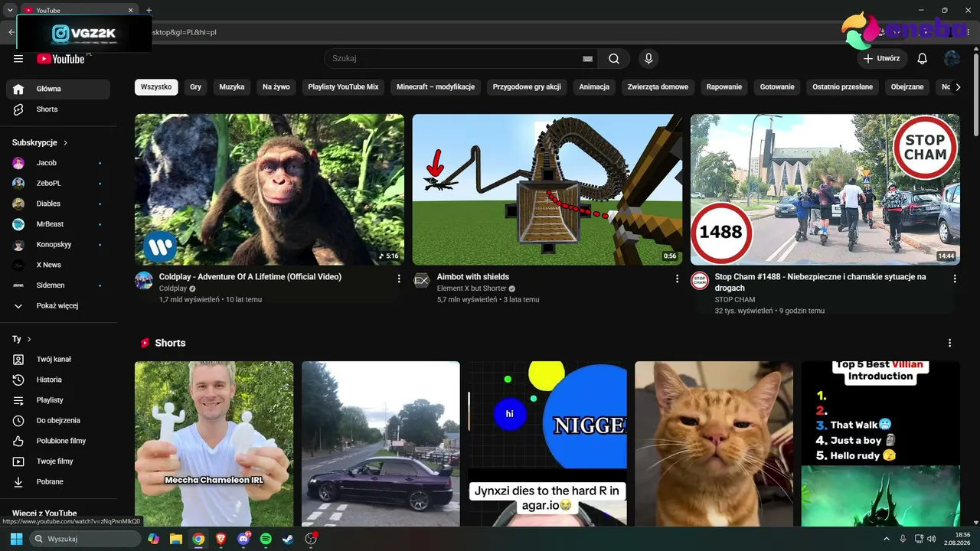Select the Zwierzęta domowe chip
This screenshot has width=980, height=551.
pyautogui.click(x=658, y=87)
